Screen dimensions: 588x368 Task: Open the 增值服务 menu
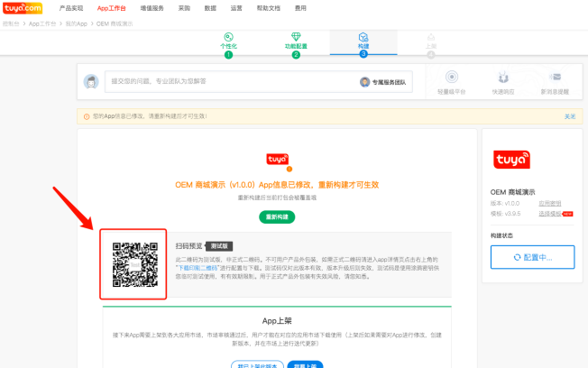click(152, 8)
